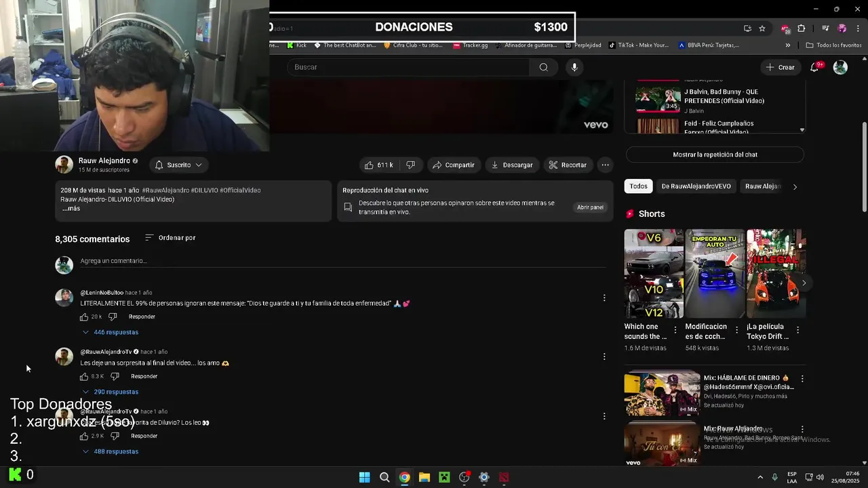Open the Tracker.gg bookmark
The width and height of the screenshot is (868, 488).
(x=471, y=45)
